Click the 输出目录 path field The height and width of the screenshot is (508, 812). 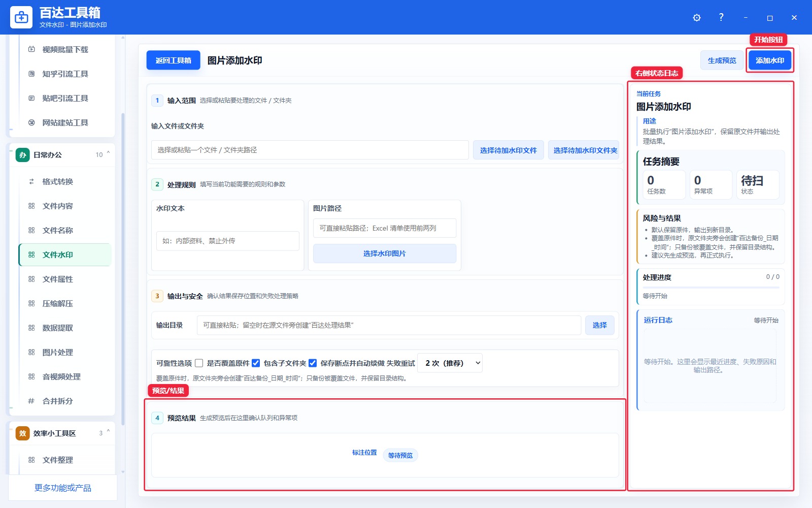point(389,325)
